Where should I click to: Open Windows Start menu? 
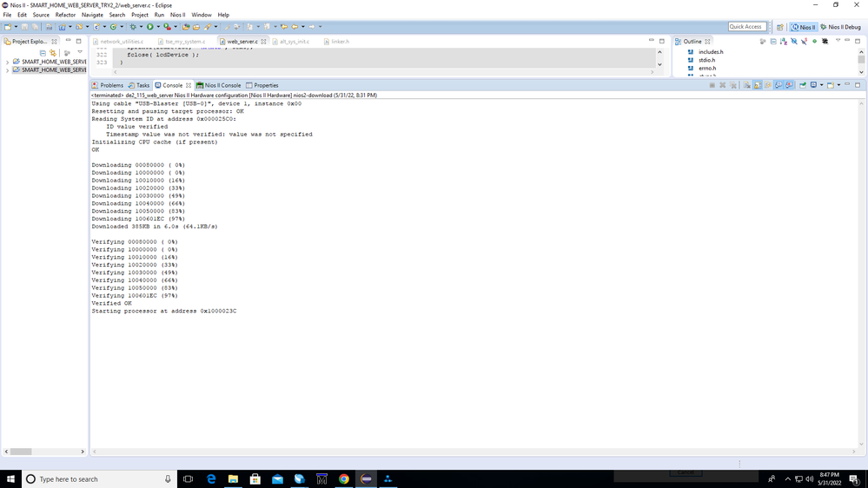click(10, 479)
